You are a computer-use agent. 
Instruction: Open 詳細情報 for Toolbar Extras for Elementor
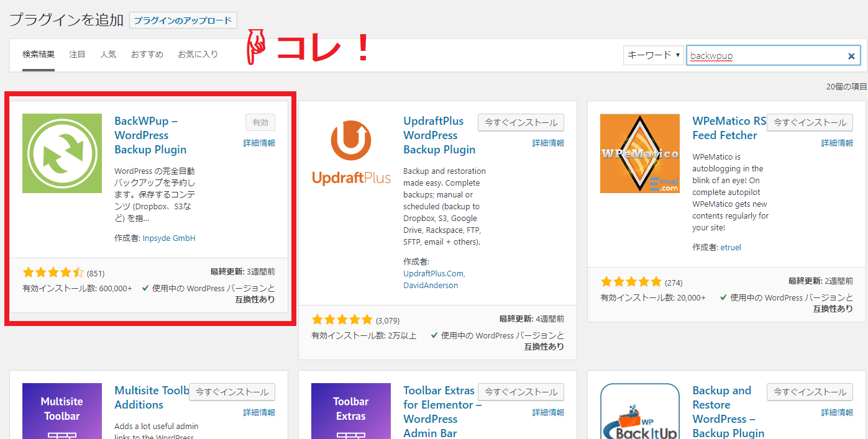click(548, 412)
